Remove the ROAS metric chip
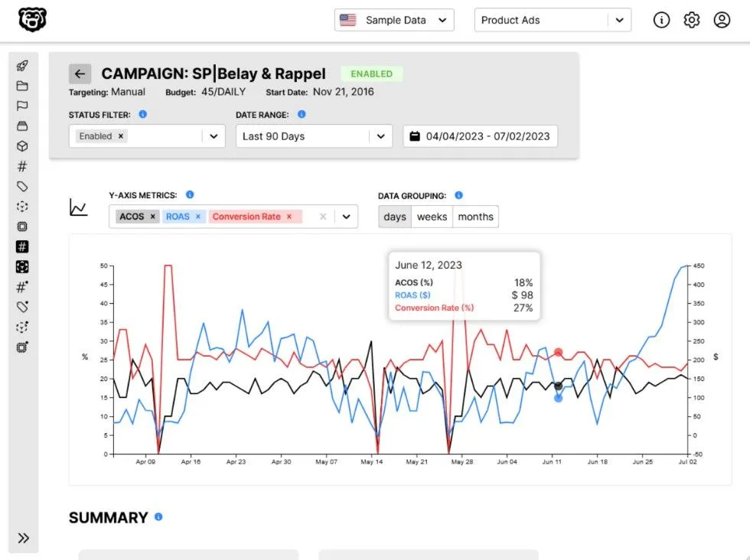 (198, 217)
